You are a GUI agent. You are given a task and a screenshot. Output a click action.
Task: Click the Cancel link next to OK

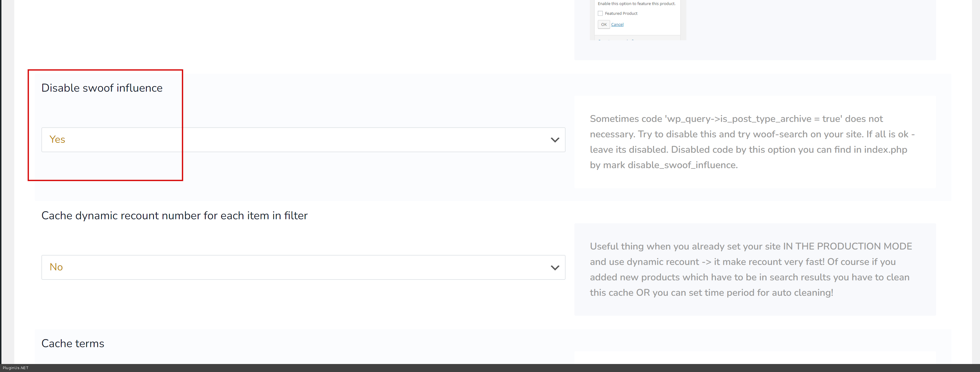(617, 24)
